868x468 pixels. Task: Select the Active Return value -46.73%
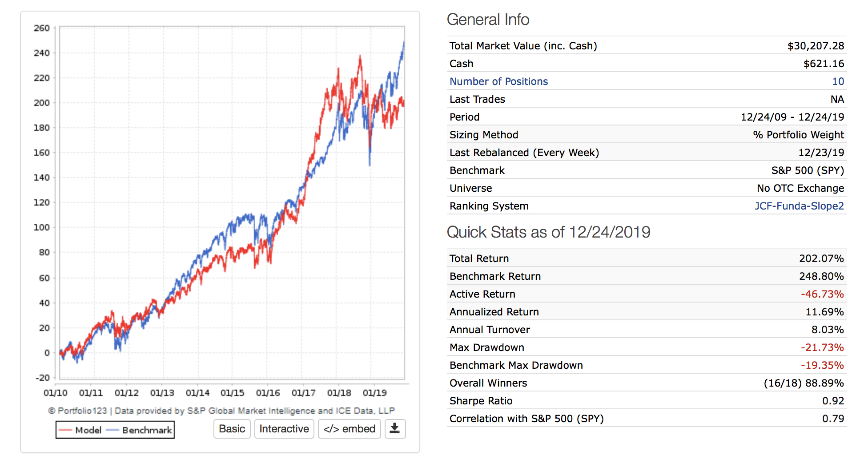[x=822, y=294]
